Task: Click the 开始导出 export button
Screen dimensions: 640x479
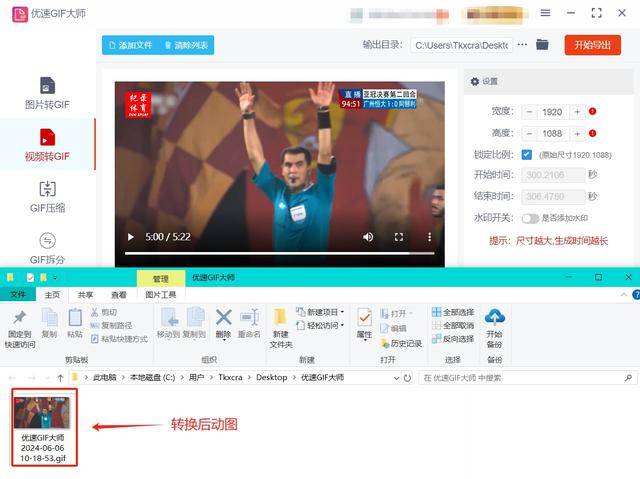Action: 592,45
